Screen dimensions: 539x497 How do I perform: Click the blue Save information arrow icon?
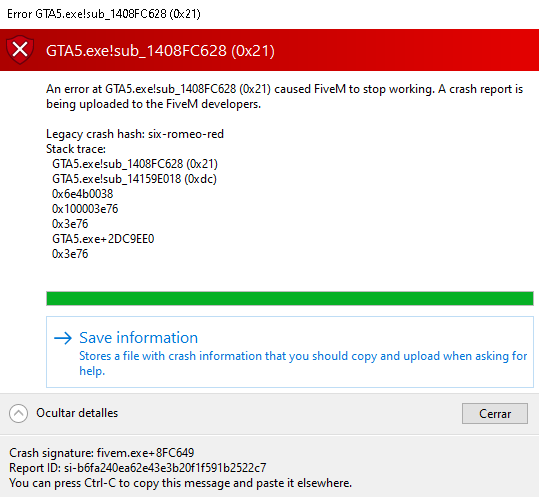coord(63,338)
